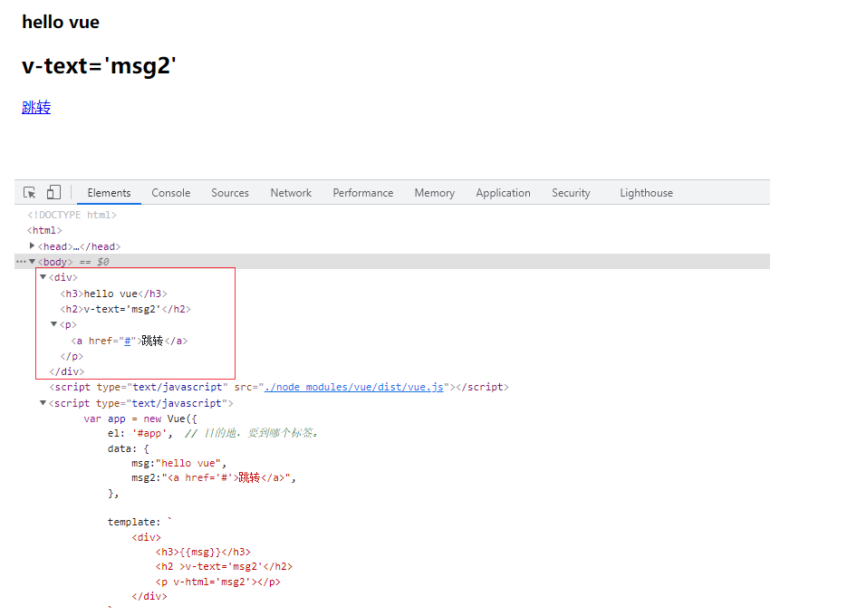Viewport: 847px width, 616px height.
Task: Collapse the div element in DOM tree
Action: tap(43, 277)
